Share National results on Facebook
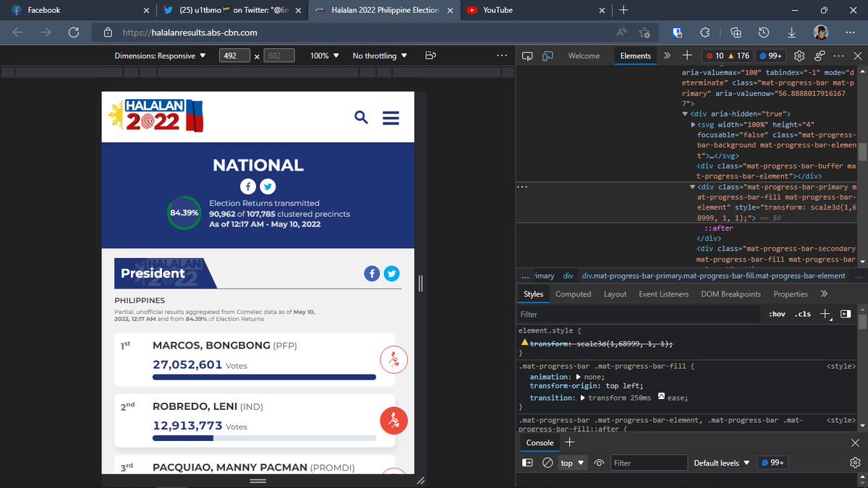This screenshot has height=488, width=868. coord(247,187)
